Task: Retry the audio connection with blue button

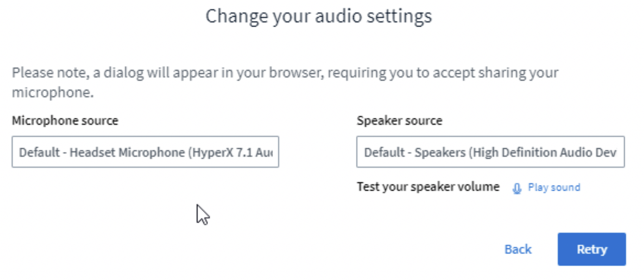Action: [x=592, y=249]
